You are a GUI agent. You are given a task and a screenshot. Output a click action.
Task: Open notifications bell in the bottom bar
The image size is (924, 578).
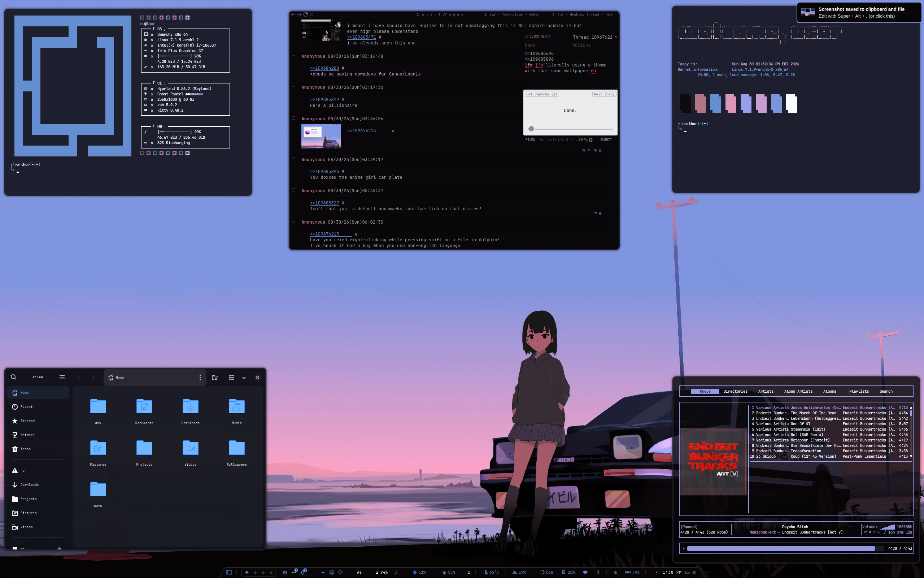(x=303, y=572)
